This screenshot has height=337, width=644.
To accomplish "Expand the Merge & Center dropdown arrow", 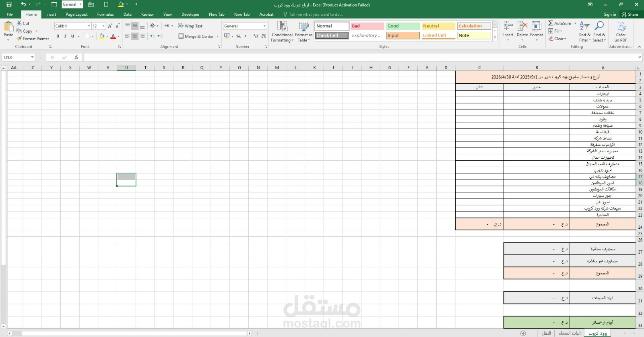I will coord(218,36).
